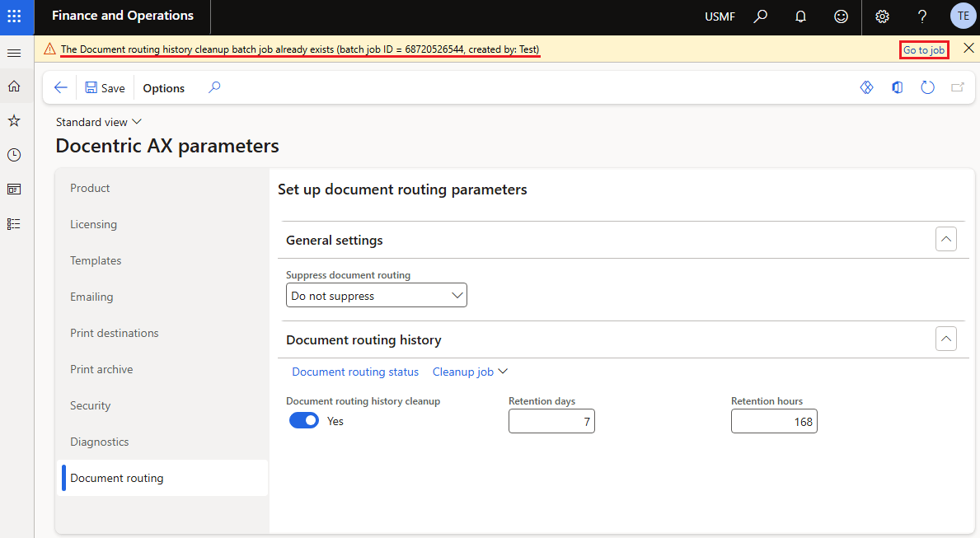This screenshot has height=538, width=980.
Task: Click the smiley feedback icon
Action: pyautogui.click(x=841, y=16)
